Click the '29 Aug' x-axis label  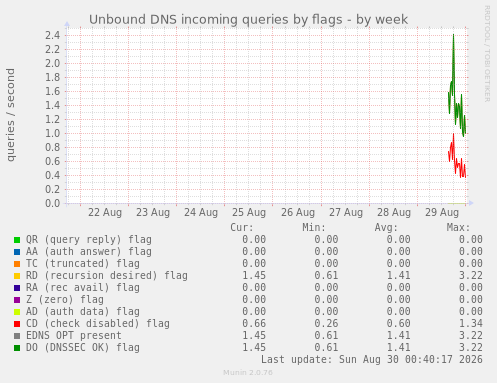(442, 212)
